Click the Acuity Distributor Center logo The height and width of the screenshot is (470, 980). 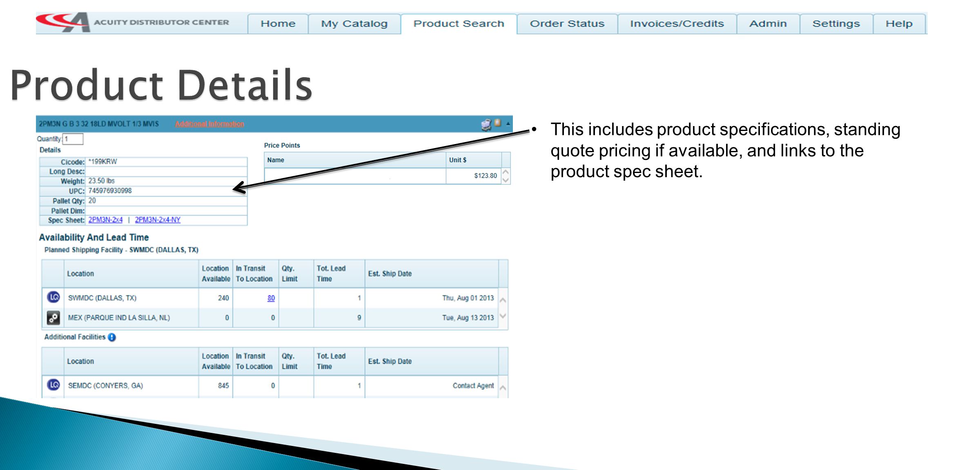(133, 22)
